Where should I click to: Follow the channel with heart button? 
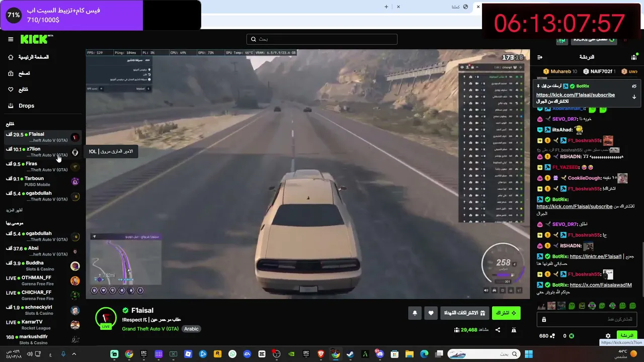coord(431,313)
